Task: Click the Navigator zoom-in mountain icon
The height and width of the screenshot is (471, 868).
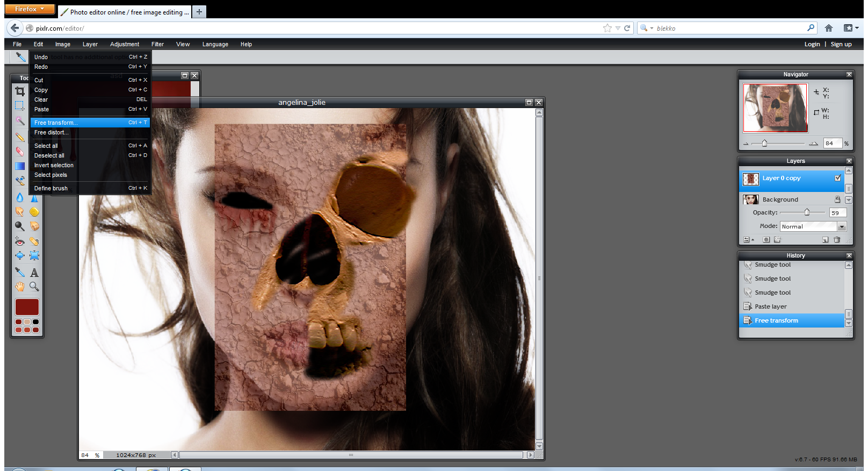Action: pos(813,144)
